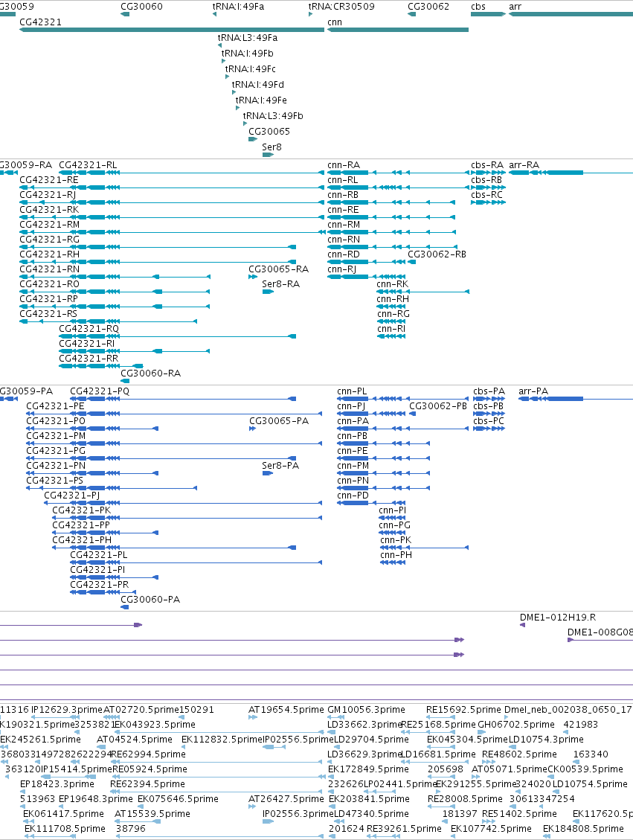Select the CG42321-PR protein label

[99, 584]
